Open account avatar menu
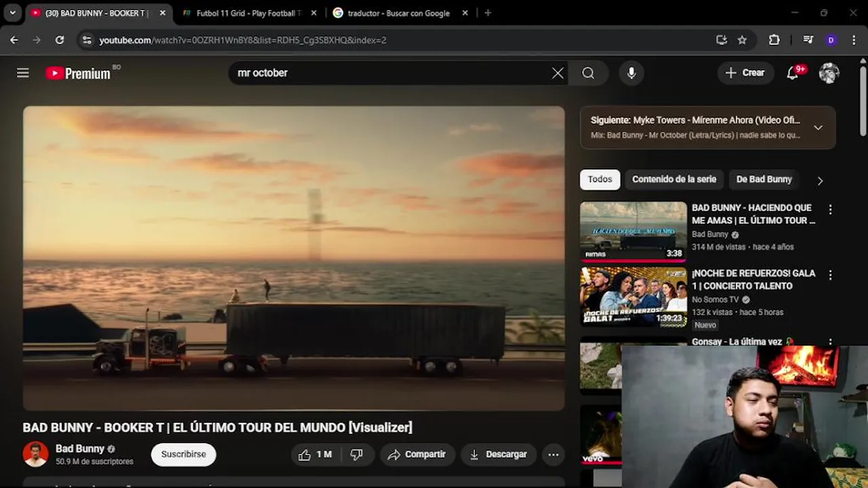Screen dimensions: 868x488 829,73
